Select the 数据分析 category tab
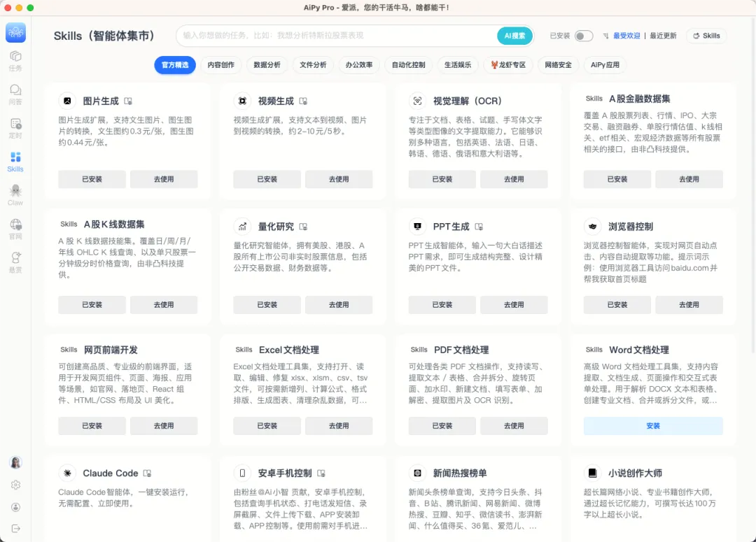Screen dimensions: 756x542 click(x=267, y=65)
